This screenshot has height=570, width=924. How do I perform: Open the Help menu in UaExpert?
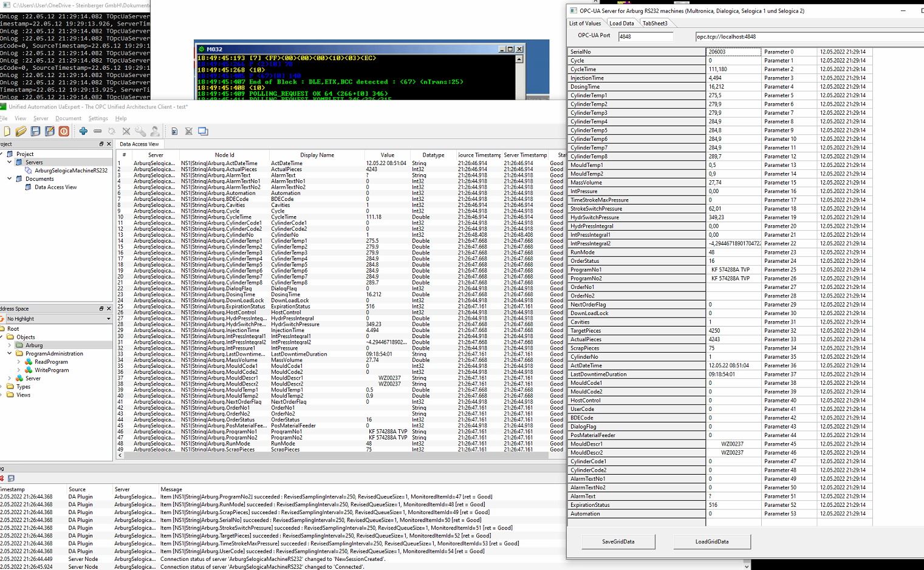[x=121, y=118]
